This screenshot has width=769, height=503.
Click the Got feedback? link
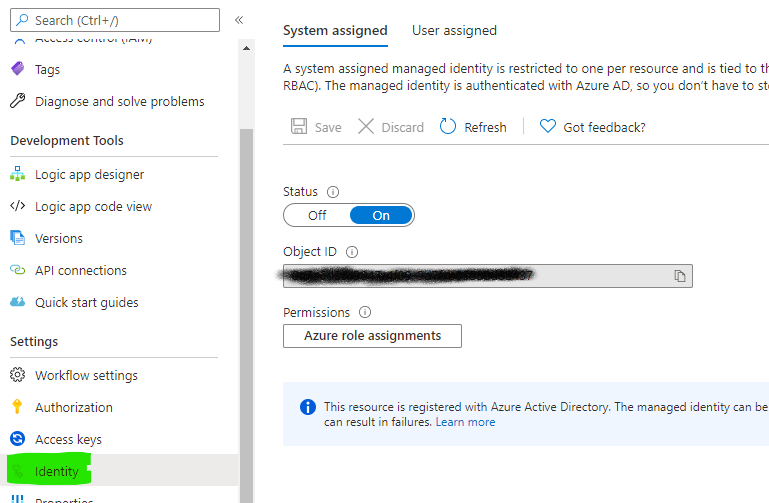[604, 127]
